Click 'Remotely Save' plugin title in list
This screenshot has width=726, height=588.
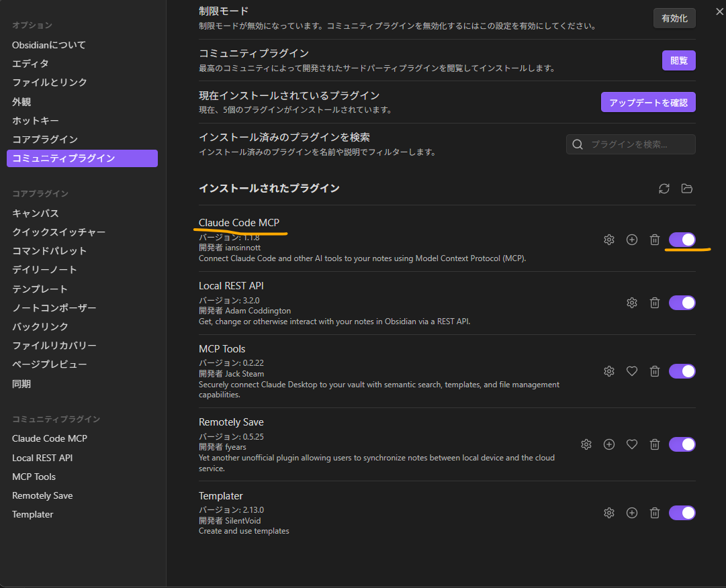(x=231, y=422)
